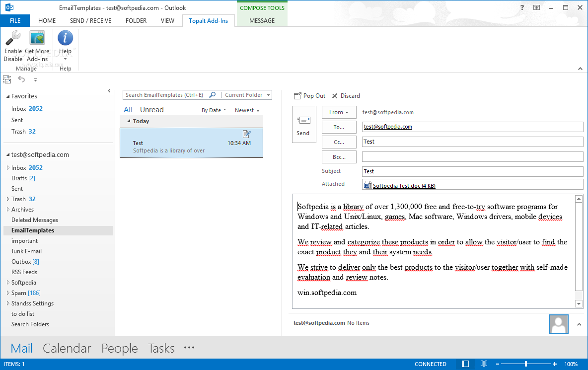This screenshot has height=370, width=588.
Task: Click the Cc... button
Action: [339, 142]
